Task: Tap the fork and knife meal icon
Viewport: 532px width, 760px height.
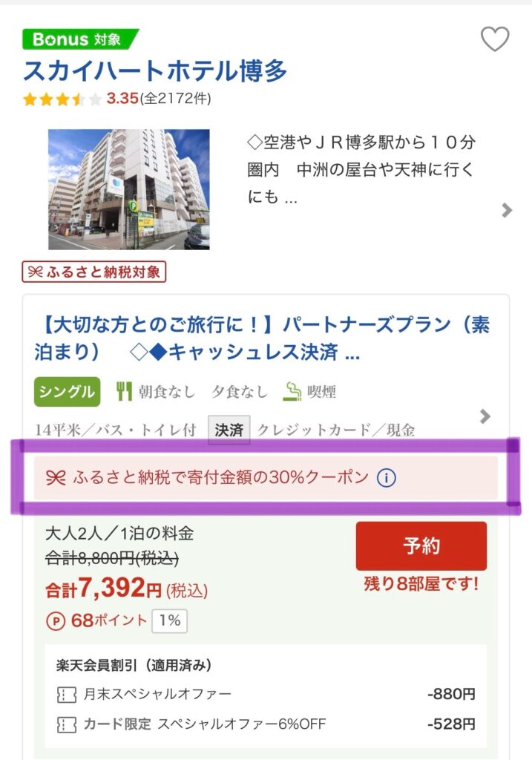Action: pos(124,391)
